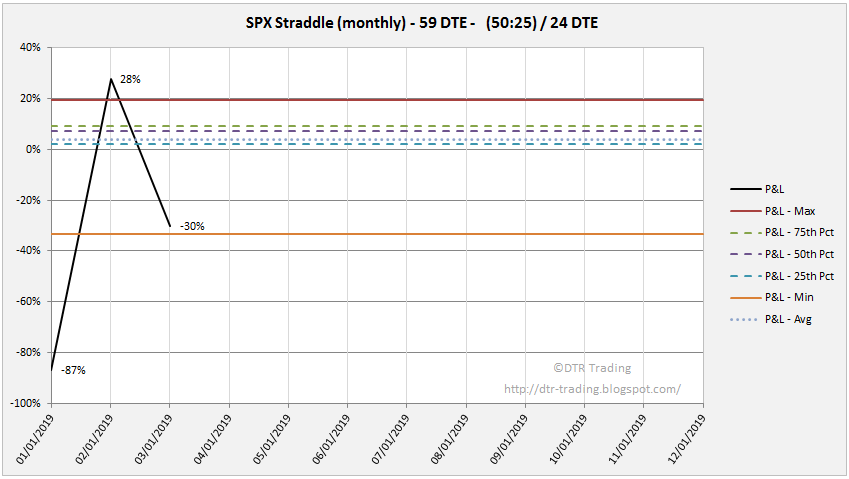Select the P&L - Max legend entry
Viewport: 849px width, 479px height.
(x=772, y=211)
